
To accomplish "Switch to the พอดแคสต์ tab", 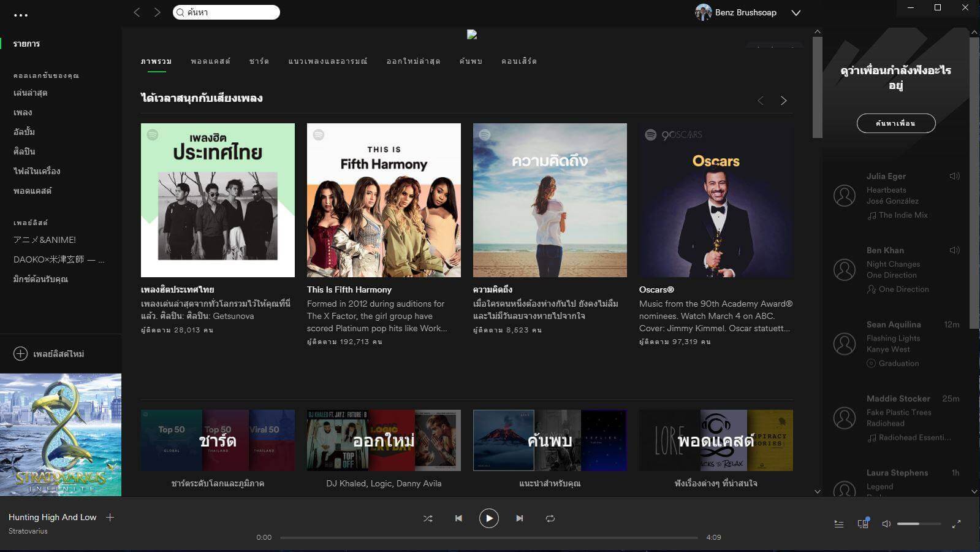I will pos(210,61).
